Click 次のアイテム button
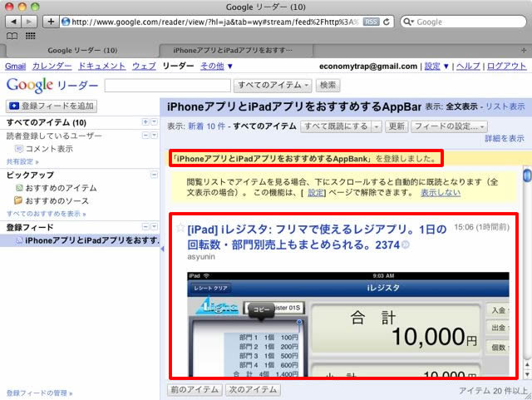The height and width of the screenshot is (400, 532). 253,390
